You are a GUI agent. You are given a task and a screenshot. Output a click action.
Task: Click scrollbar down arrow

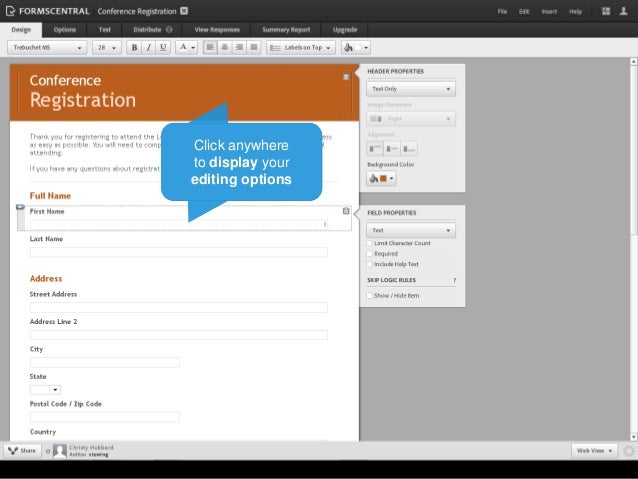click(634, 437)
